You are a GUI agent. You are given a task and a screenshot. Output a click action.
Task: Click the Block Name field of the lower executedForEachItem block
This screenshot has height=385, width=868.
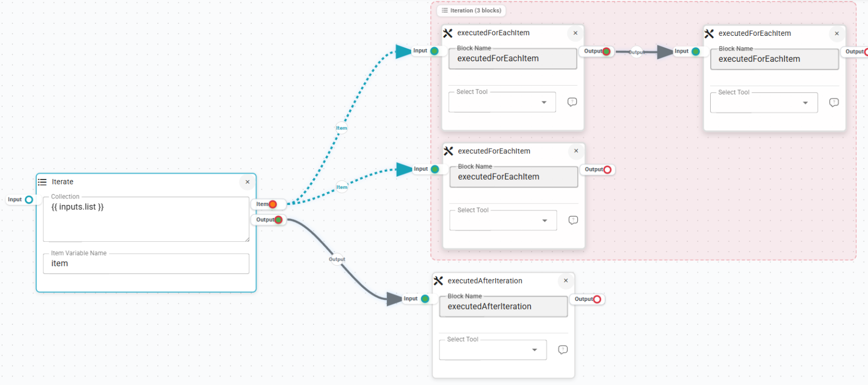click(514, 177)
